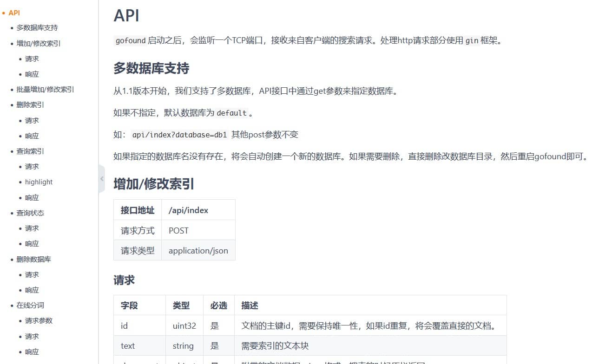Open 响应 under 增加/修改索引 in the sidebar
The height and width of the screenshot is (364, 599).
(32, 74)
